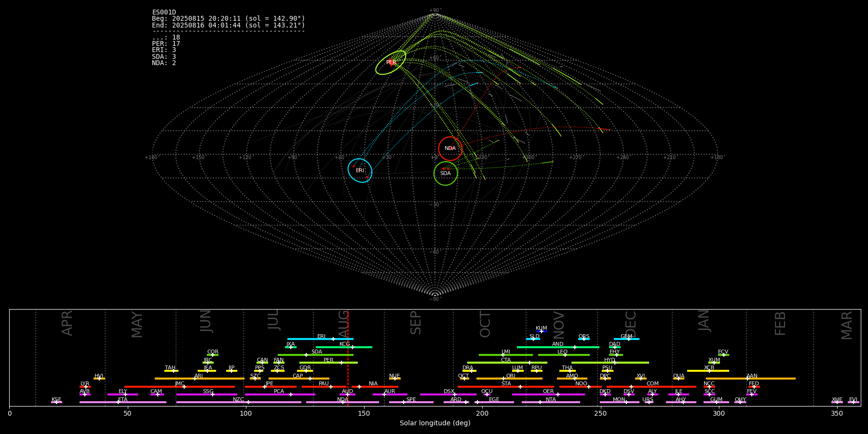868x434 pixels.
Task: Select the NOO shower bar in timeline
Action: (581, 387)
